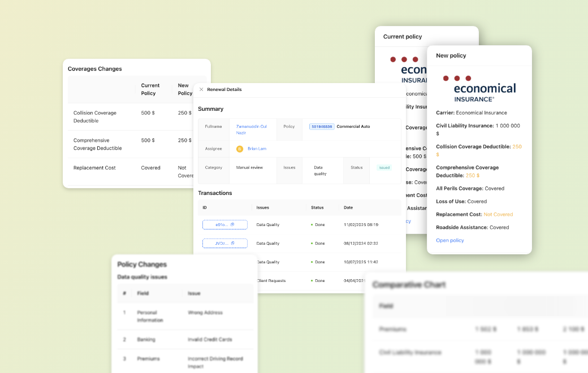Click the New policy card title
Viewport: 588px width, 373px height.
[451, 55]
